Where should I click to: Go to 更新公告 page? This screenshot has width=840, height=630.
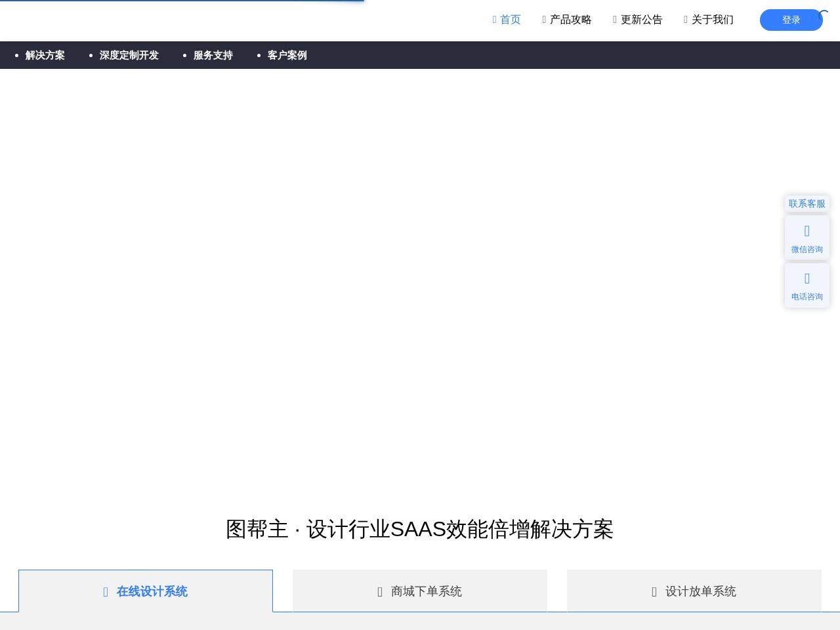pos(638,20)
